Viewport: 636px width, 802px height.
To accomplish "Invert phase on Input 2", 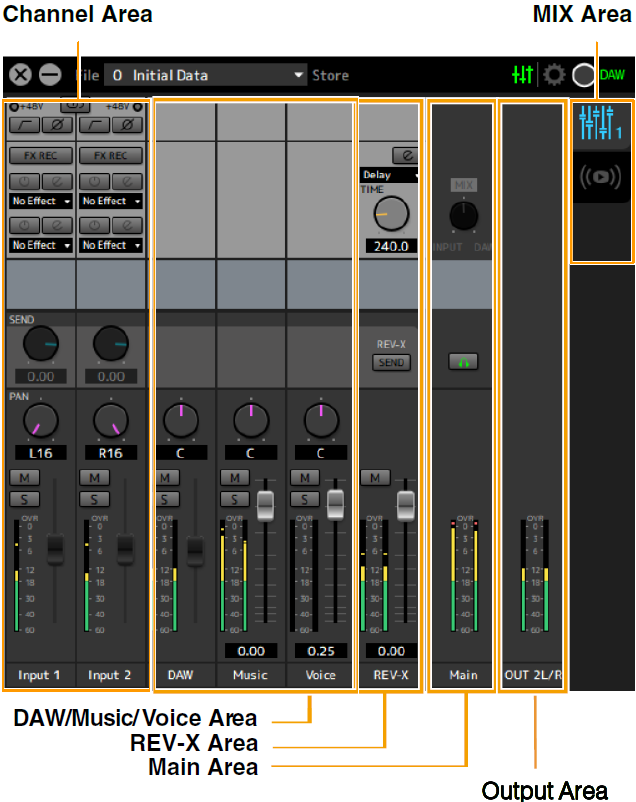I will 126,126.
